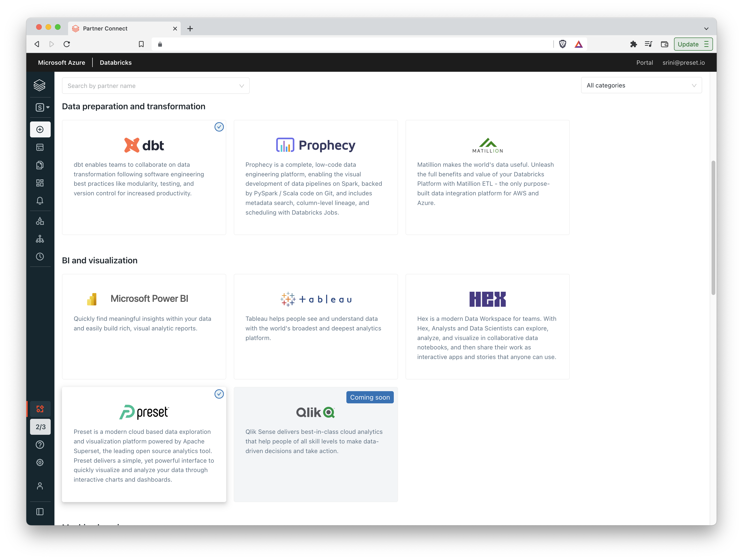This screenshot has width=743, height=560.
Task: Open the Databricks breadcrumb link
Action: [x=115, y=62]
